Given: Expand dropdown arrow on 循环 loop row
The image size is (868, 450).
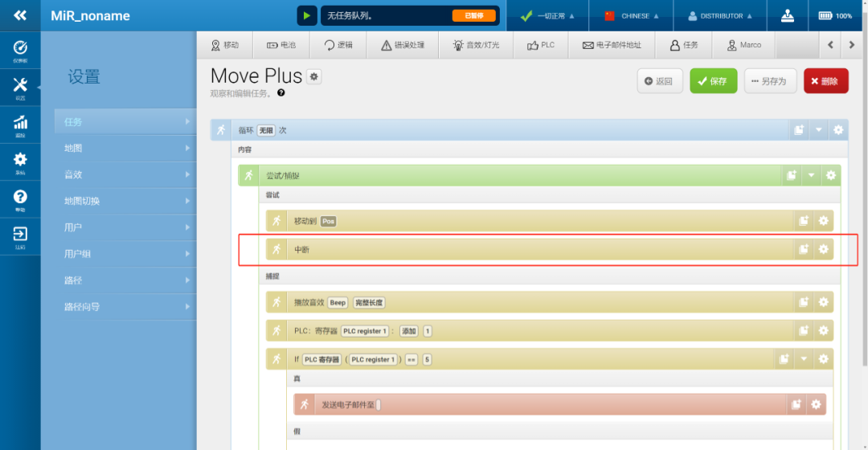Looking at the screenshot, I should 818,130.
